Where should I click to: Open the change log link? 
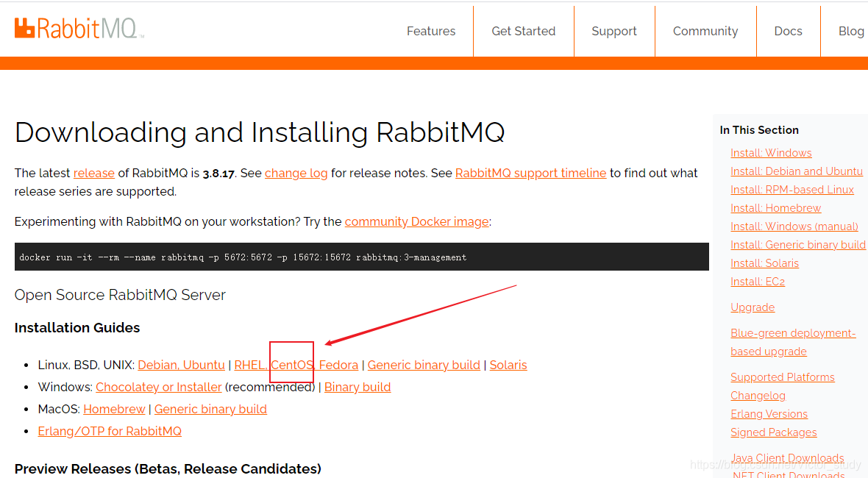pyautogui.click(x=296, y=173)
